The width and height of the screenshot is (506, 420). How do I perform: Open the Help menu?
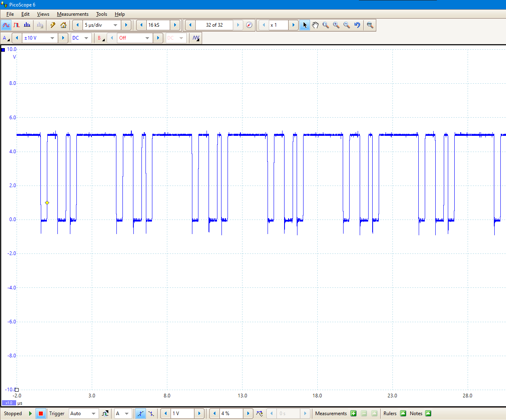120,14
